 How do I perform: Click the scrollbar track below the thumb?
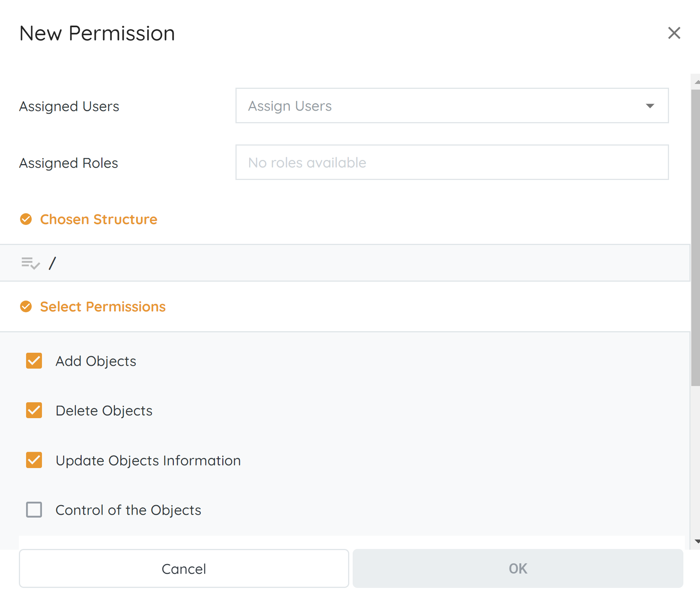point(695,461)
